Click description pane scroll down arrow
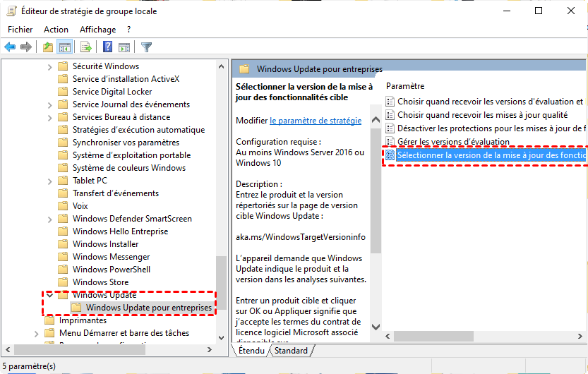Viewport: 588px width, 374px height. tap(376, 327)
